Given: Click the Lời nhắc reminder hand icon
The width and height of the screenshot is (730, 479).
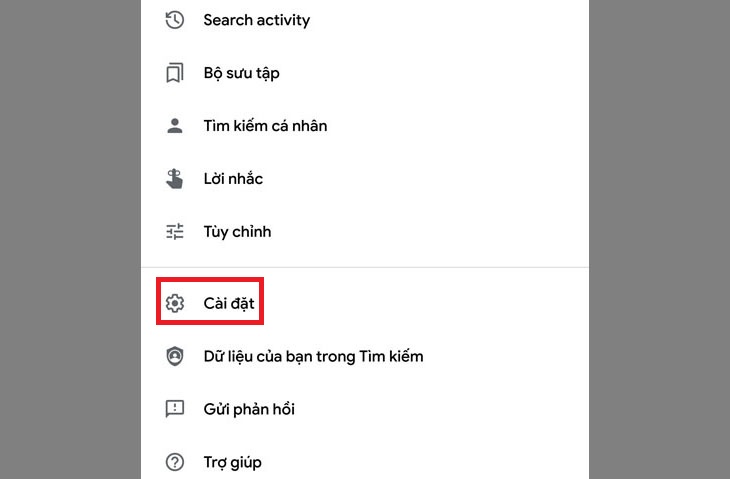Looking at the screenshot, I should [175, 179].
